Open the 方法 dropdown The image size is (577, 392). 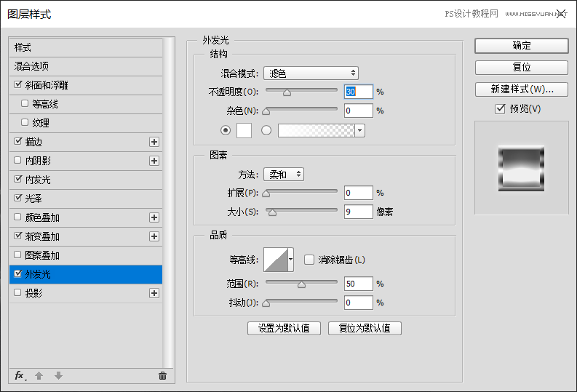tap(283, 175)
